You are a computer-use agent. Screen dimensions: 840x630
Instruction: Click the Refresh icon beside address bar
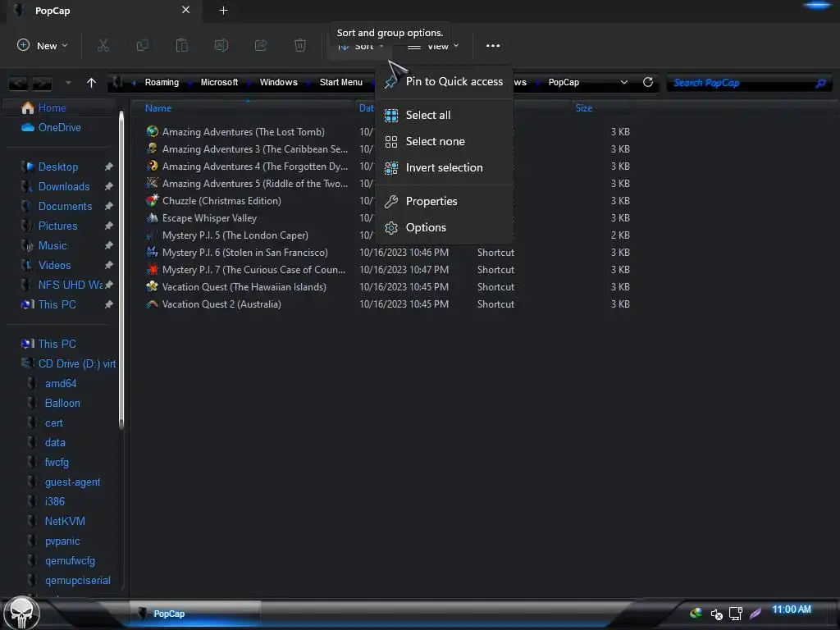pos(648,82)
